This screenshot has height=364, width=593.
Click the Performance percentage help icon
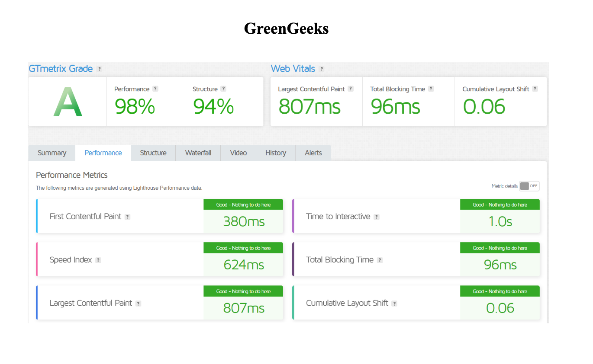(x=156, y=89)
